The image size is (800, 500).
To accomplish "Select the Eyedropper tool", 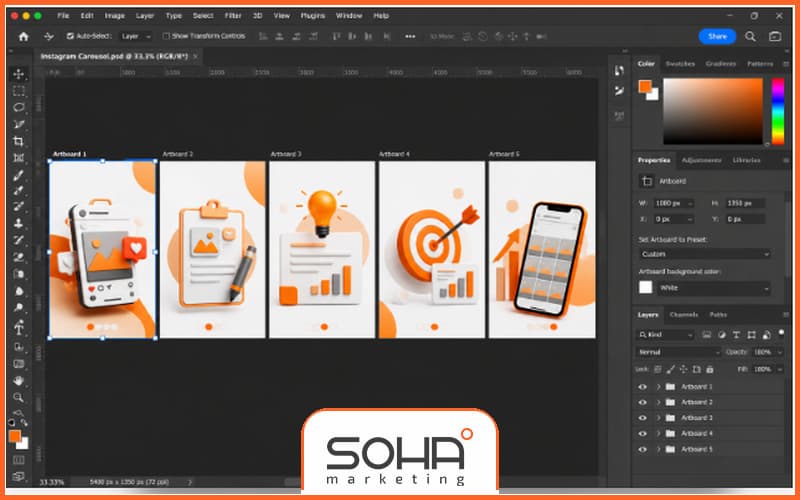I will pos(19,175).
